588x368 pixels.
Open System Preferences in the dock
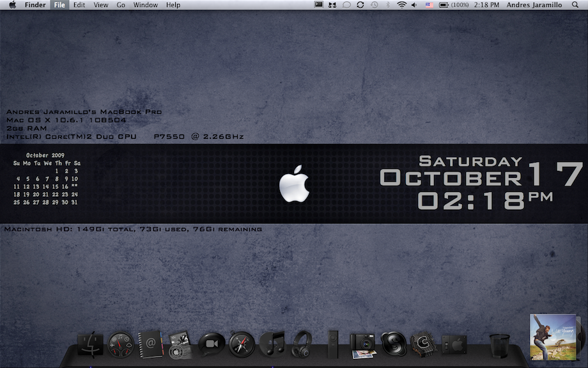pyautogui.click(x=454, y=344)
